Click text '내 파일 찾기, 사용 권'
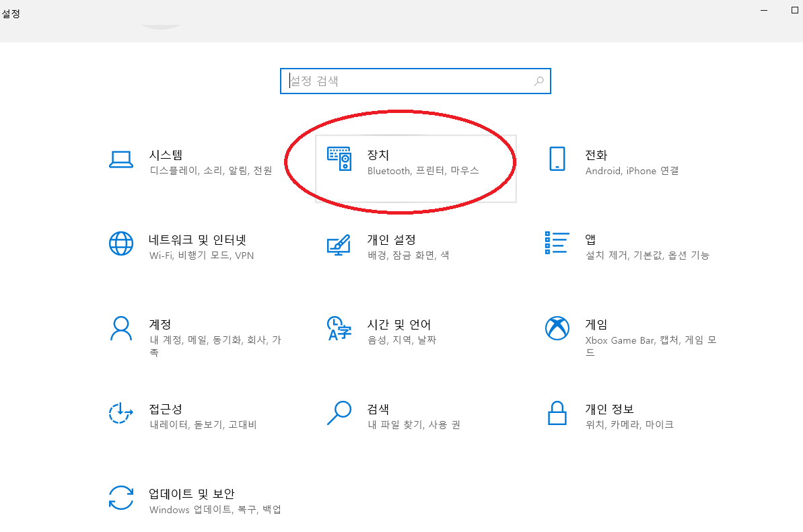Image resolution: width=803 pixels, height=532 pixels. click(x=414, y=424)
